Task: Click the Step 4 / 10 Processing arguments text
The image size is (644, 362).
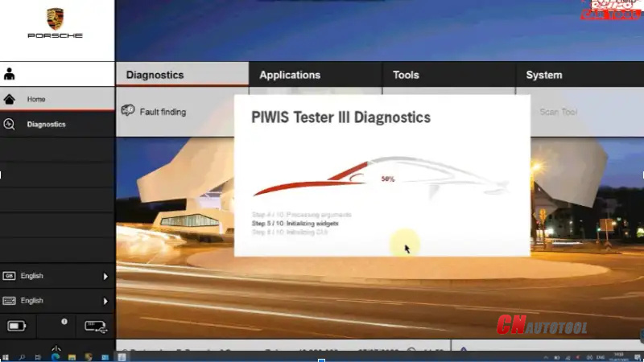Action: [301, 215]
